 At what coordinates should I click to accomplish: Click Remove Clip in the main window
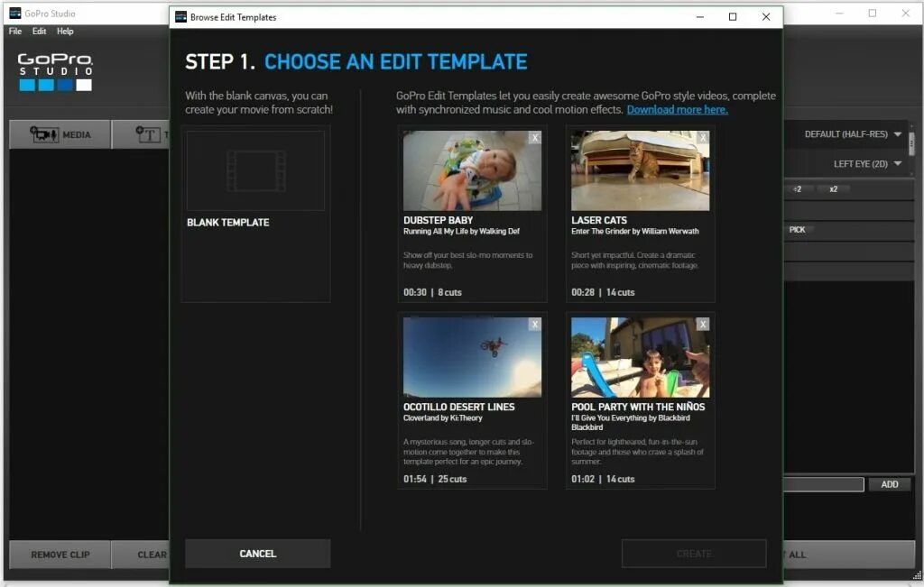tap(60, 555)
